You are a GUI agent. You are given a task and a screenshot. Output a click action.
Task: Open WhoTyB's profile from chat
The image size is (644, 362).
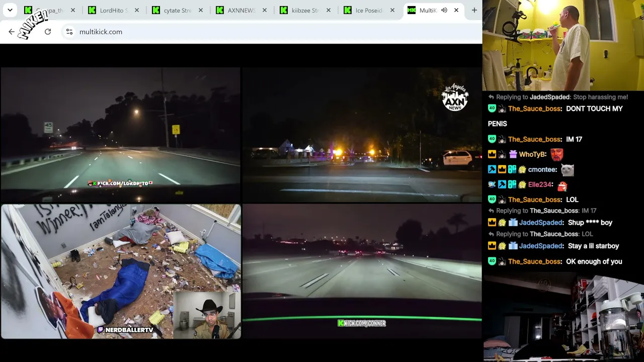pyautogui.click(x=533, y=154)
